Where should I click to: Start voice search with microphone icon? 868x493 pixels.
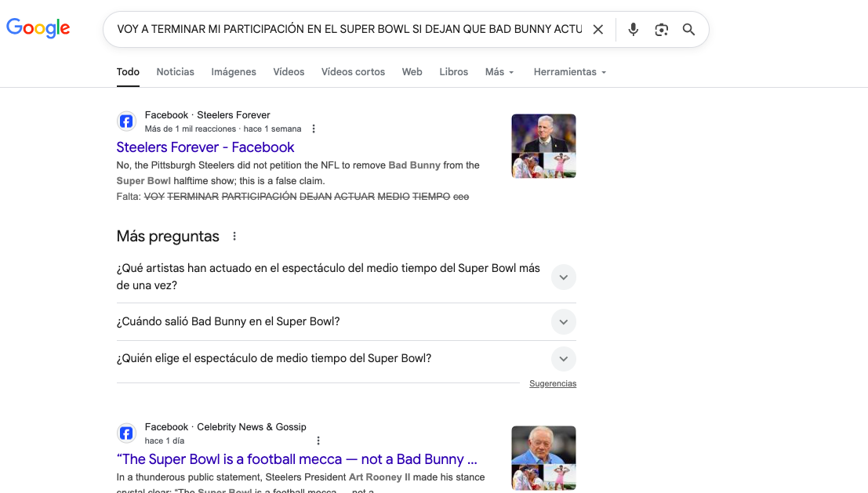click(634, 30)
